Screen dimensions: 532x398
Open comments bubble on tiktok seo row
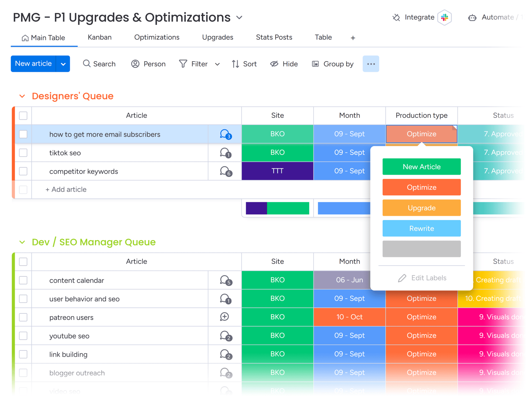click(224, 153)
